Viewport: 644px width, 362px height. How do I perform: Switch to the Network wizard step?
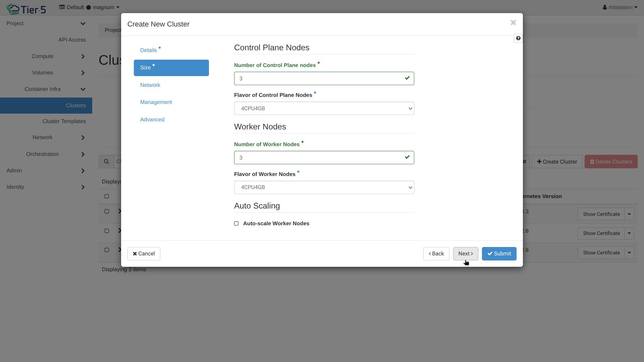tap(150, 85)
